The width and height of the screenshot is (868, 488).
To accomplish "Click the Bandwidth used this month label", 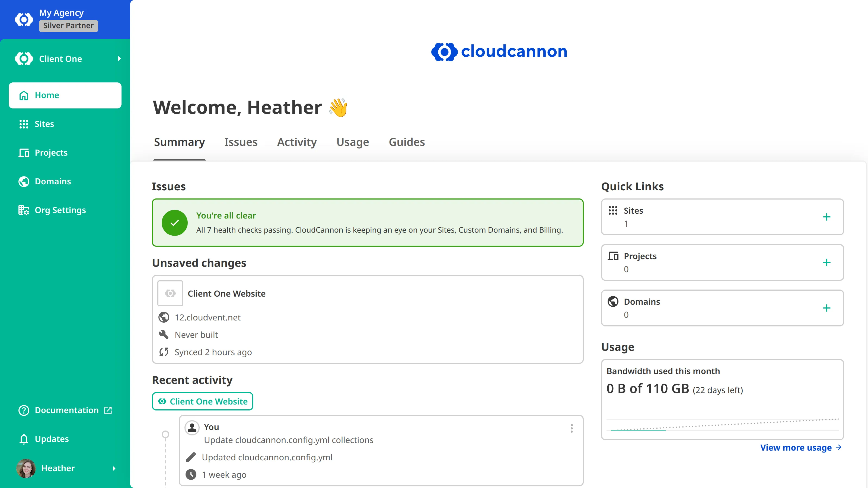I will [663, 371].
